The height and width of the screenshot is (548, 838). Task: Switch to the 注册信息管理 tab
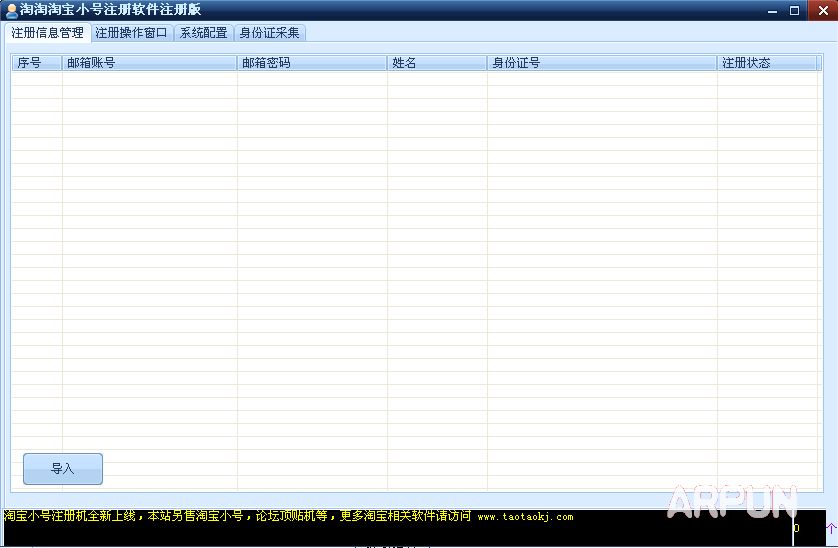coord(48,33)
